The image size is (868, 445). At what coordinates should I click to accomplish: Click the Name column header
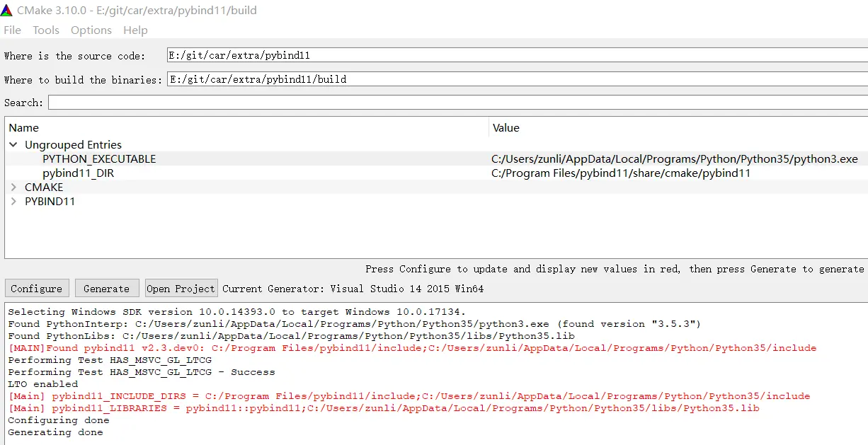[x=23, y=127]
